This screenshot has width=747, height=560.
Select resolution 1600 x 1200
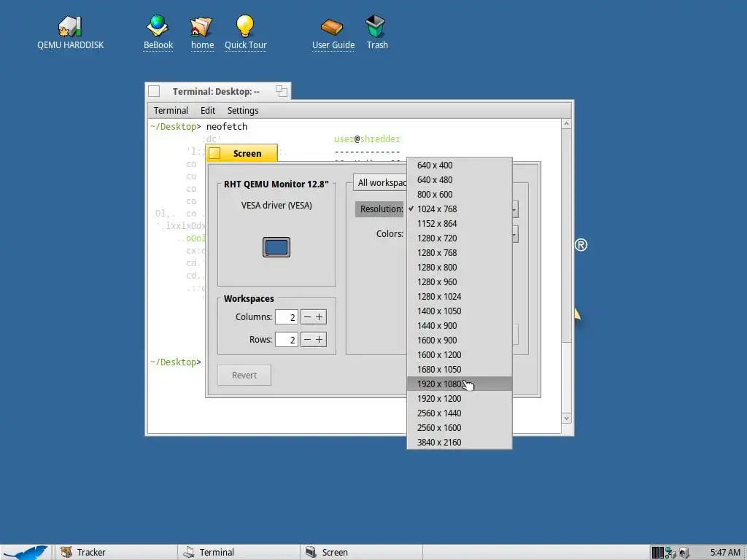click(x=460, y=355)
